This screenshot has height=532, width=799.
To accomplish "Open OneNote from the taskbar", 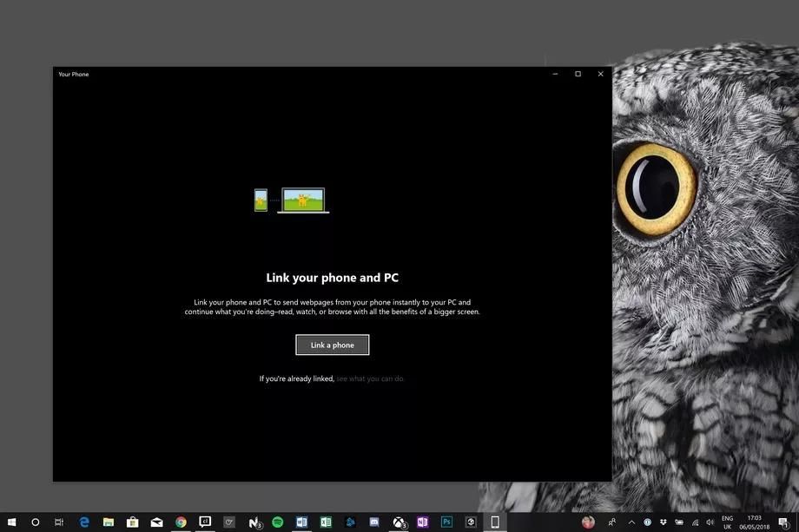I will coord(423,522).
